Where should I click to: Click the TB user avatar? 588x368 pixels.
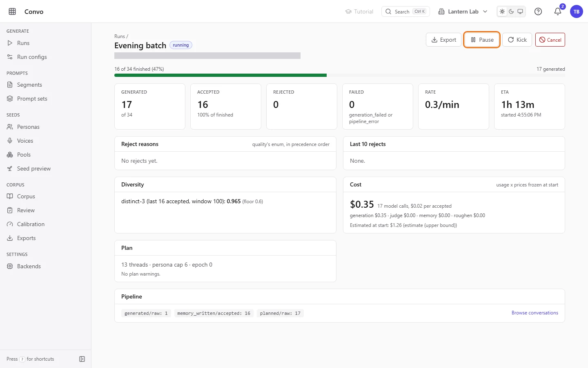[x=577, y=11]
